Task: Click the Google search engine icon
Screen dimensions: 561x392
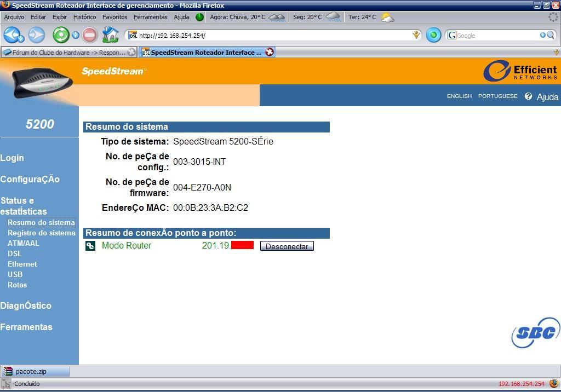Action: [x=452, y=35]
